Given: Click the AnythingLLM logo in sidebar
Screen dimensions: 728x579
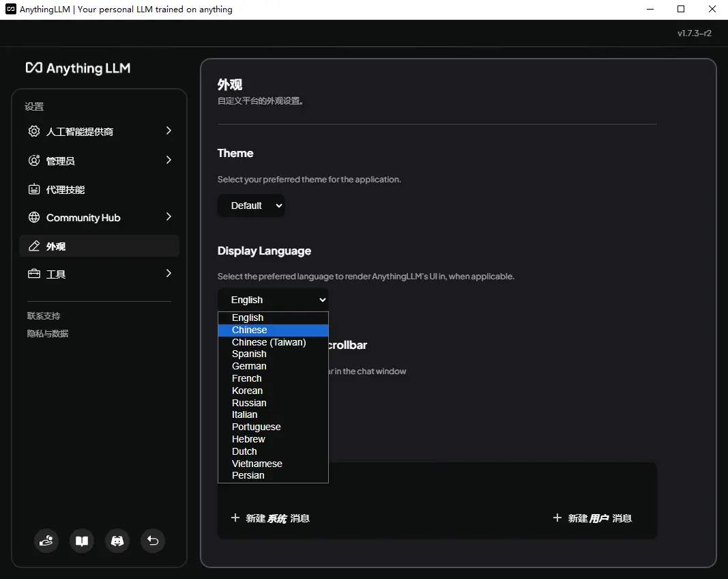Looking at the screenshot, I should (x=78, y=68).
